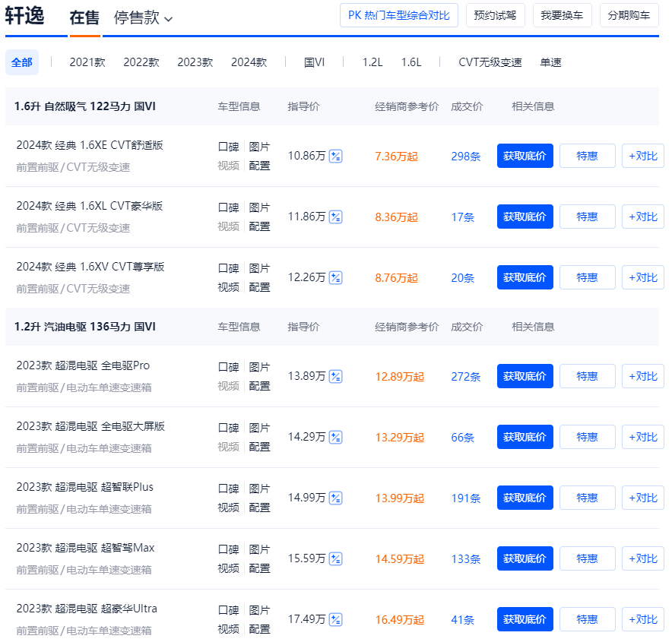Filter by CVT无级变速 transmission
The width and height of the screenshot is (672, 642).
click(490, 62)
